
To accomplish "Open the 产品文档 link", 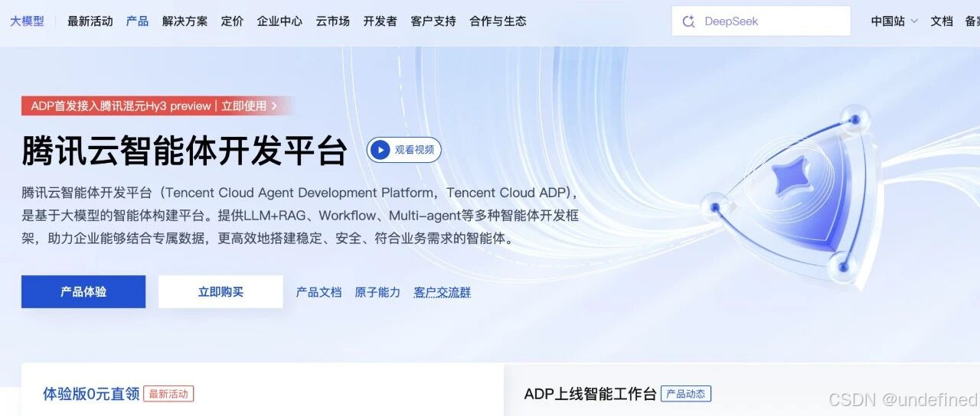I will click(x=318, y=292).
